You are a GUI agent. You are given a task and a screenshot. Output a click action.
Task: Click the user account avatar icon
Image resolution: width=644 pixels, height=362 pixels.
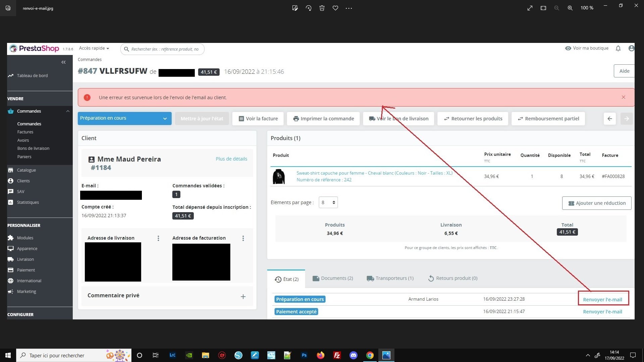(x=631, y=49)
